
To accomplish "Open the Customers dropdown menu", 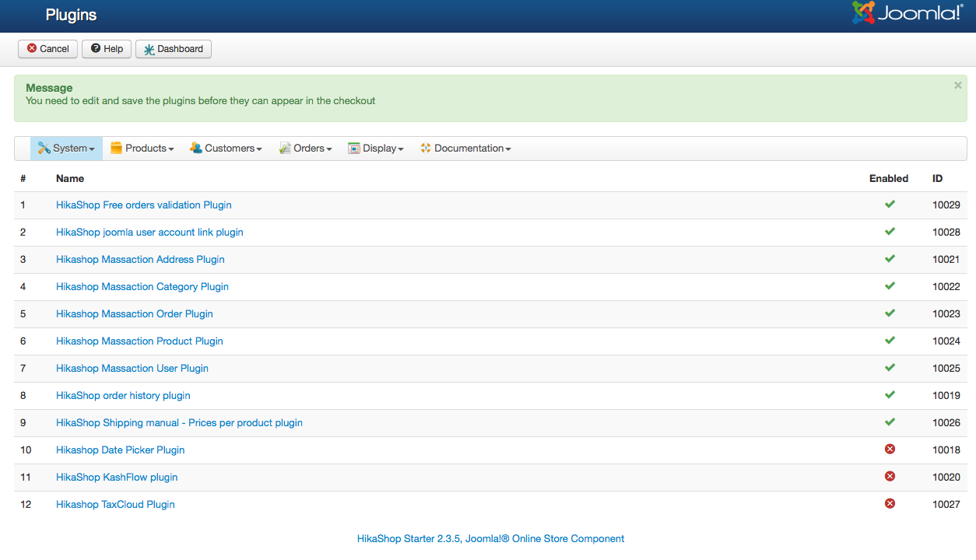I will click(x=226, y=149).
